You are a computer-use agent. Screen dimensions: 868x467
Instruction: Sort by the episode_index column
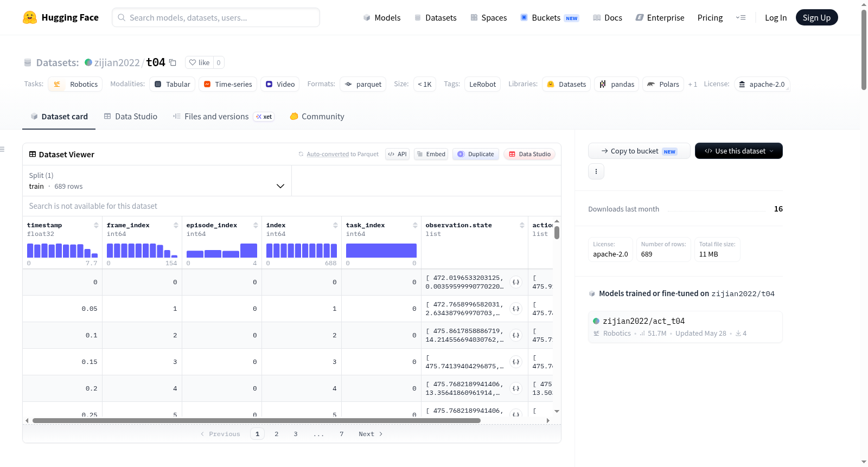pos(256,225)
